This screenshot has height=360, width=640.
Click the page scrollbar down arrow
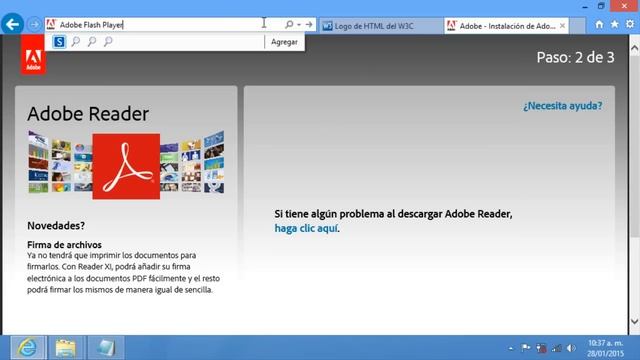click(634, 322)
